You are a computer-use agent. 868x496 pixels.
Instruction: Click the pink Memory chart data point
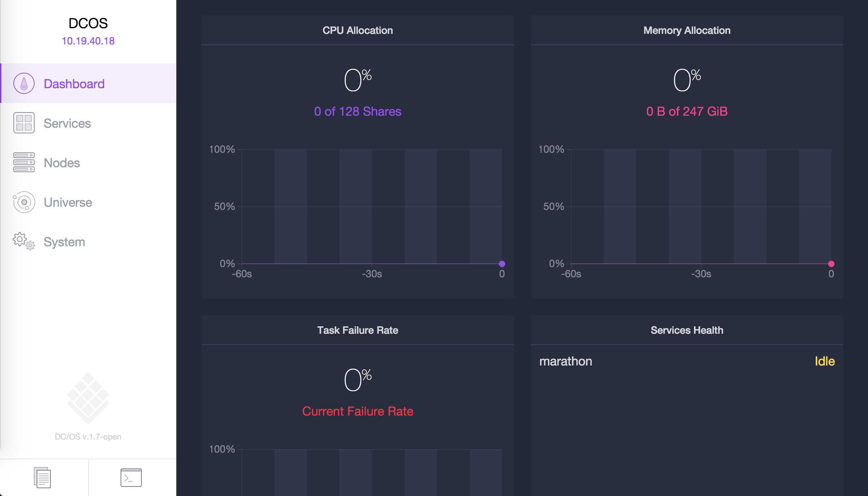click(831, 264)
